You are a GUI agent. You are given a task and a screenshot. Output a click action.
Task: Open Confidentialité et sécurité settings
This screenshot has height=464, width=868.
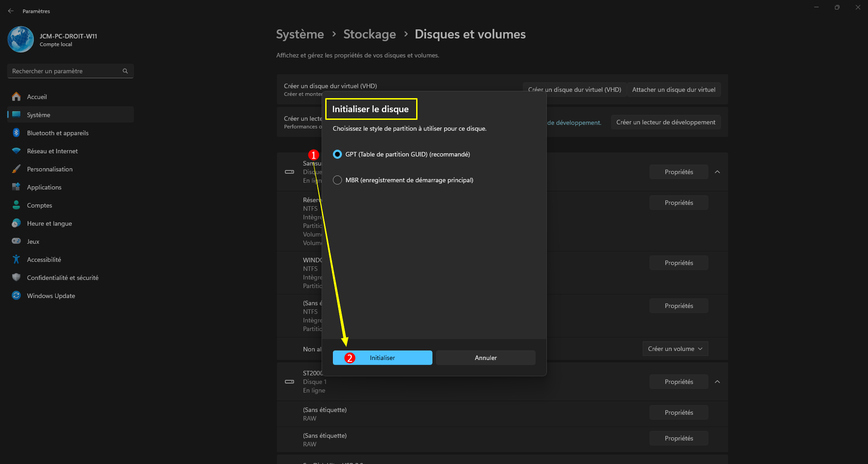[x=62, y=278]
